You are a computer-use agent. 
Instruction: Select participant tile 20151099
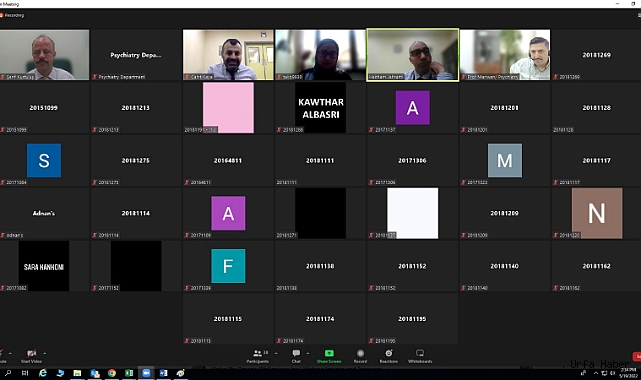44,107
